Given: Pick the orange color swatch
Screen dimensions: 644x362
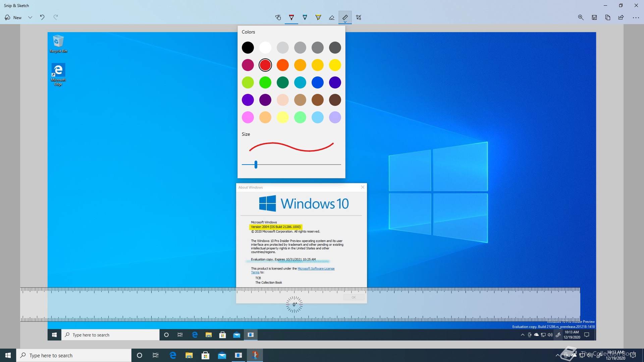Looking at the screenshot, I should (283, 65).
